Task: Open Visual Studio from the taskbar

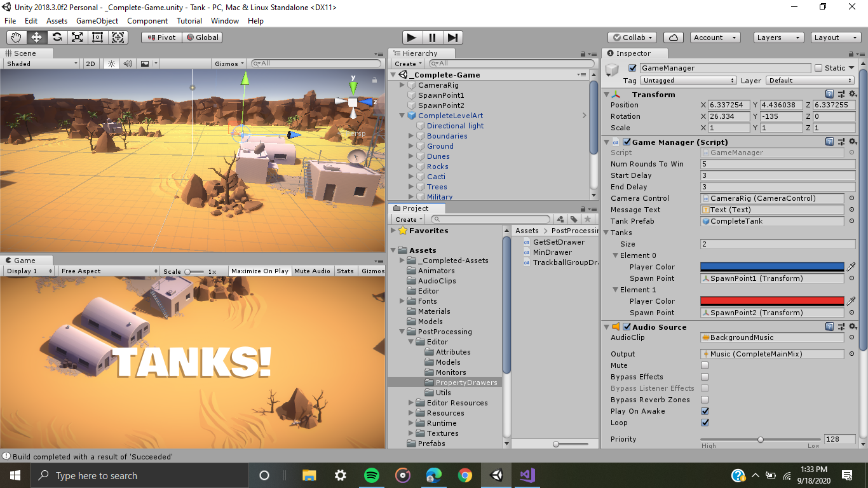Action: tap(527, 475)
